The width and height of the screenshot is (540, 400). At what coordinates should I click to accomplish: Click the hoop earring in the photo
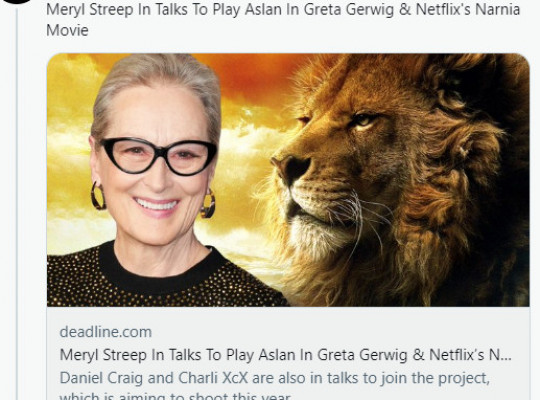click(x=98, y=196)
